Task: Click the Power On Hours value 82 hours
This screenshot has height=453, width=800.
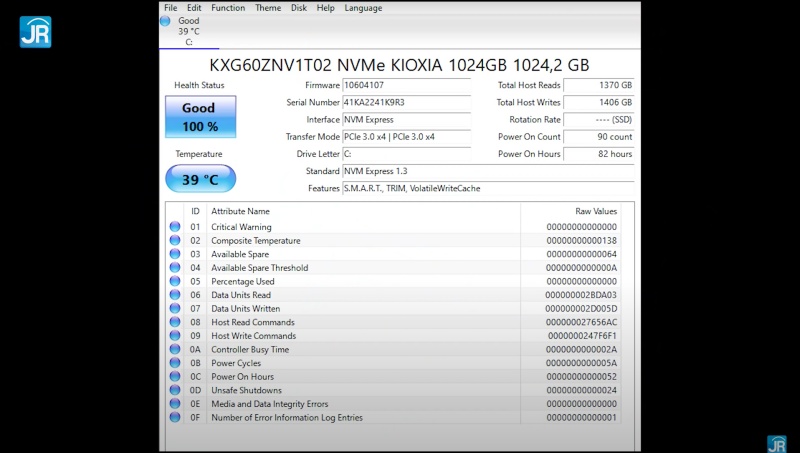Action: click(x=599, y=154)
